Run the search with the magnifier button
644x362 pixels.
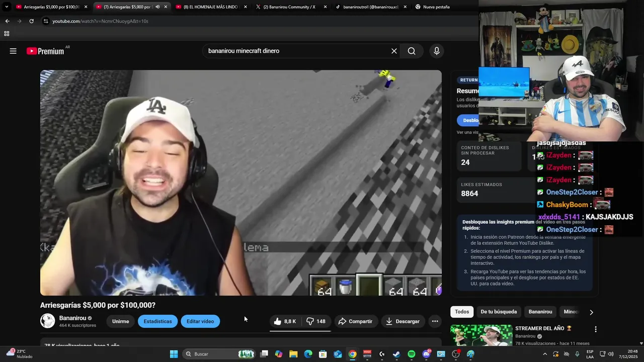[x=412, y=51]
